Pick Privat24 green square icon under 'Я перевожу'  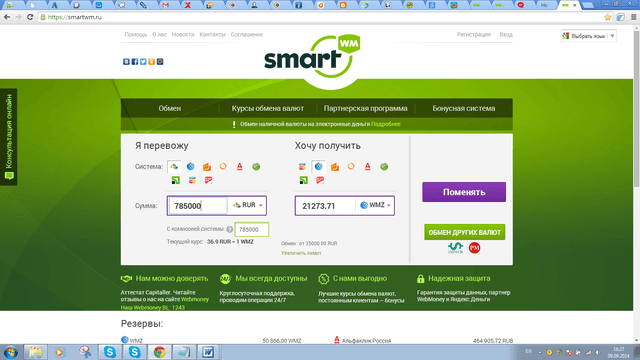coord(176,180)
